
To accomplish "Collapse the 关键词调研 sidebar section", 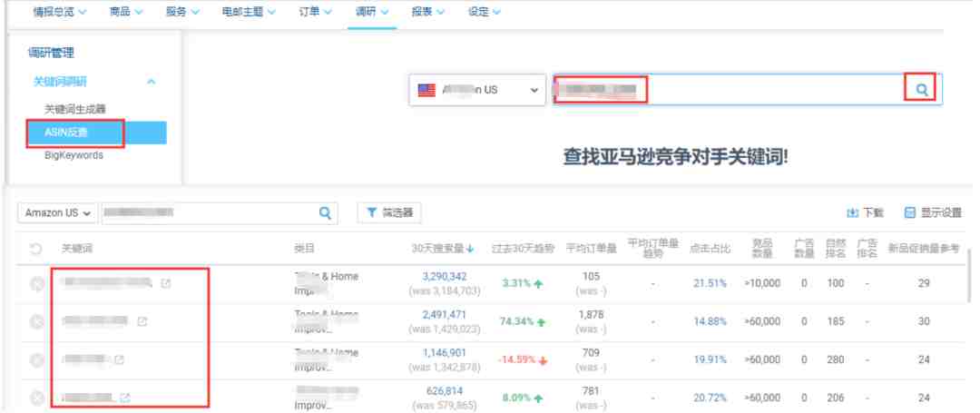I will coord(151,83).
